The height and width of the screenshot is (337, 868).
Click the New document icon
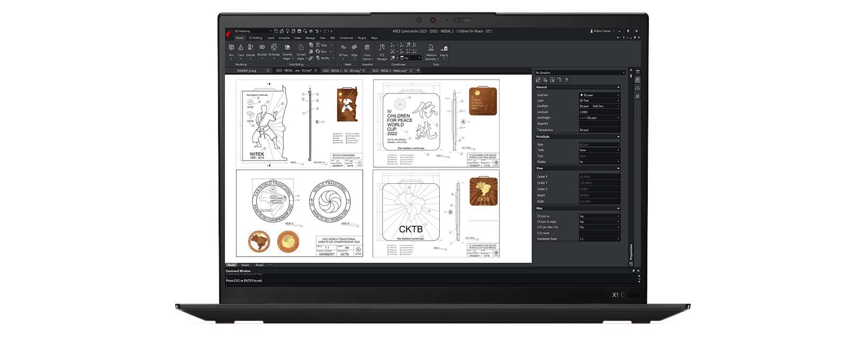coord(276,31)
